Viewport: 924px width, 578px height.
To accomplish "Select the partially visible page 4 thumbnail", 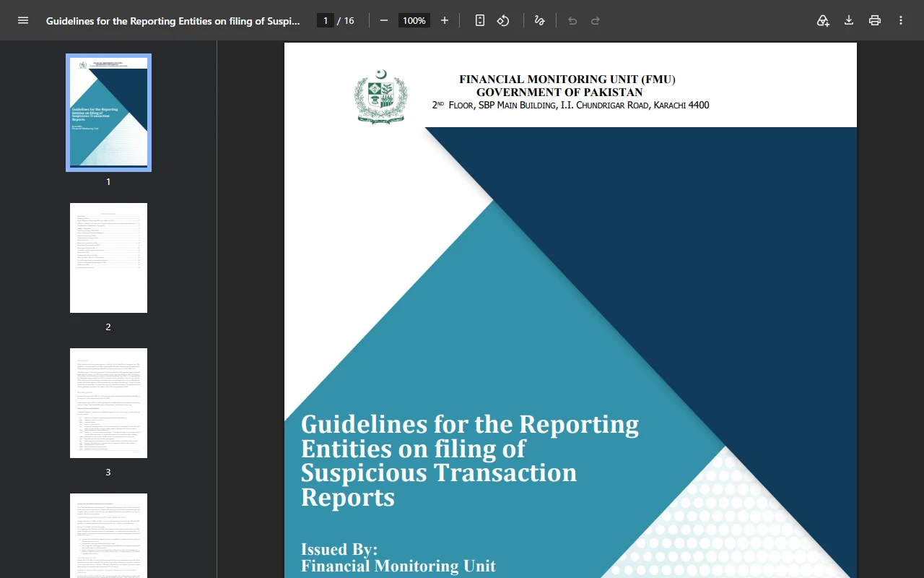I will (x=108, y=535).
